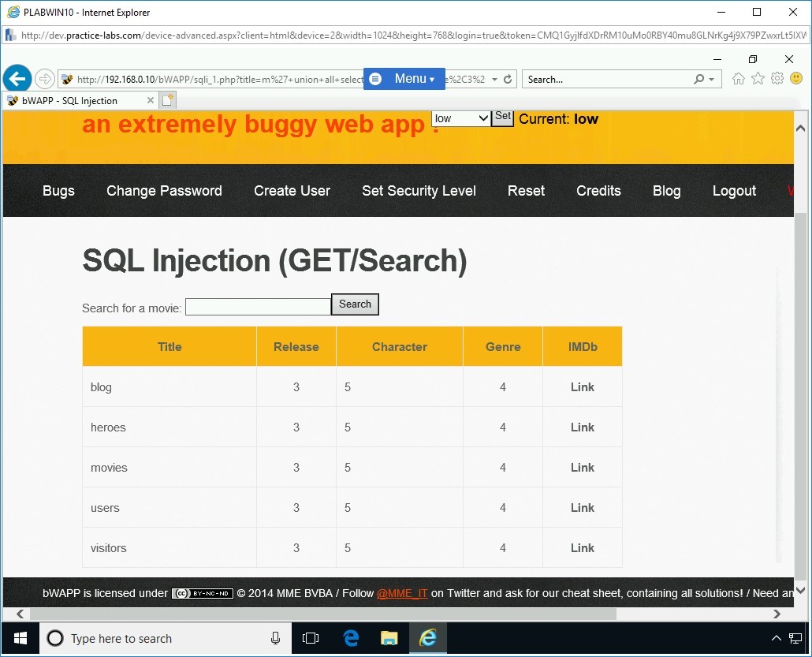Switch to bWAPP - SQL Injection tab
The height and width of the screenshot is (657, 812).
coord(71,101)
